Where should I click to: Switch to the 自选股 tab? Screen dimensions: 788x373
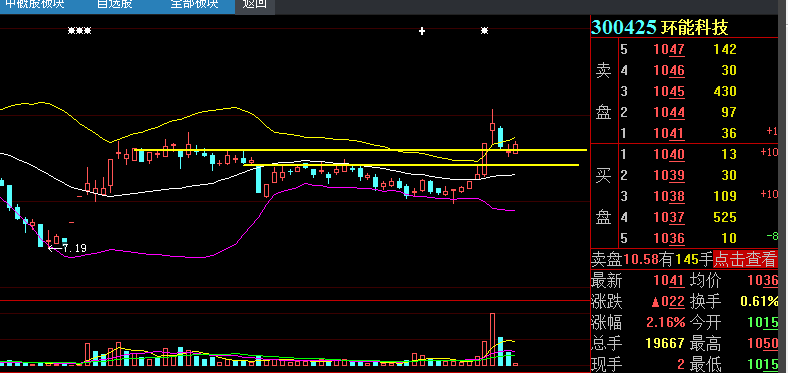point(115,5)
